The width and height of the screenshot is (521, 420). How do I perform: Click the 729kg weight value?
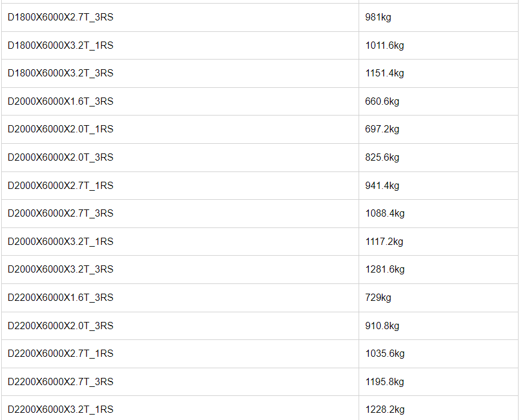click(x=378, y=297)
